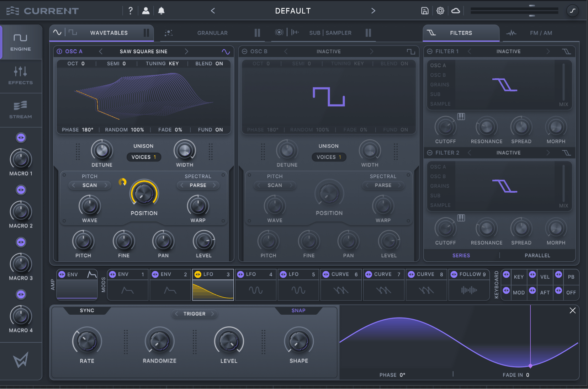Click the KEY keyboard modulation assign icon
The height and width of the screenshot is (389, 588).
[x=506, y=274]
